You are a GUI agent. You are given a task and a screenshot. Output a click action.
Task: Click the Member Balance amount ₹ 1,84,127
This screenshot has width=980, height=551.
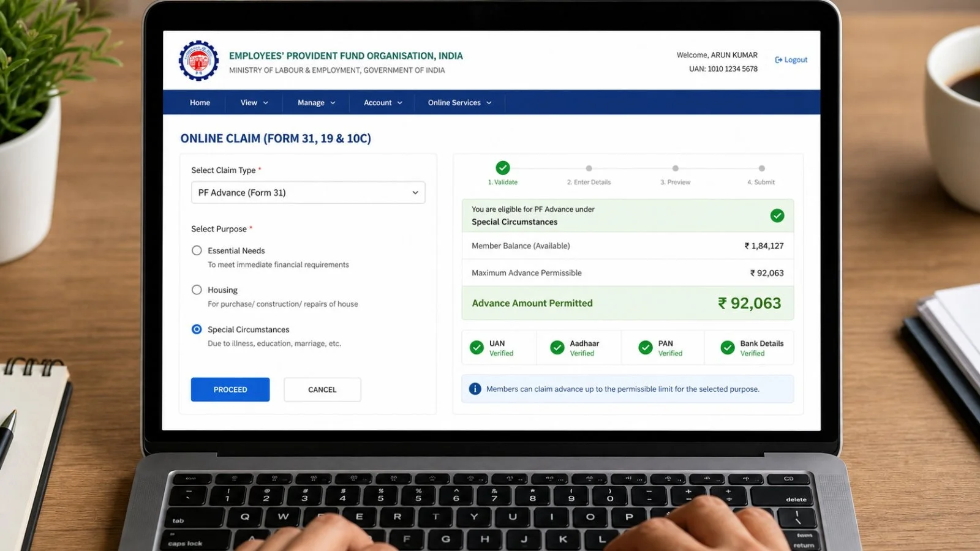(x=764, y=246)
